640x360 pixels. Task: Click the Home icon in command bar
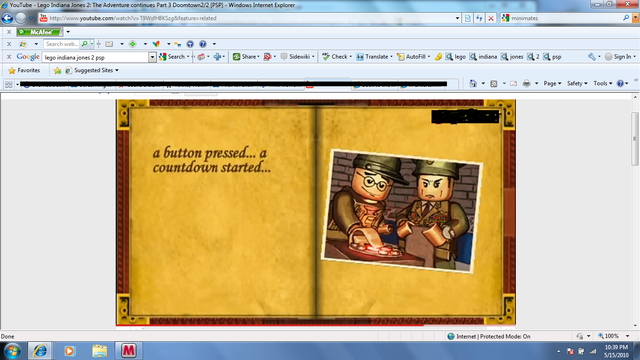[x=473, y=83]
